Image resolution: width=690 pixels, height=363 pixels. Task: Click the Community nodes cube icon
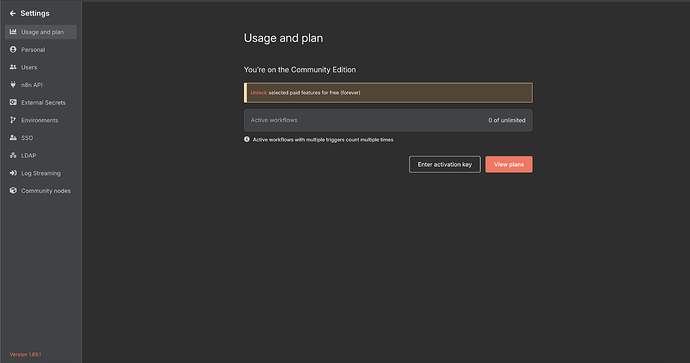(x=13, y=191)
